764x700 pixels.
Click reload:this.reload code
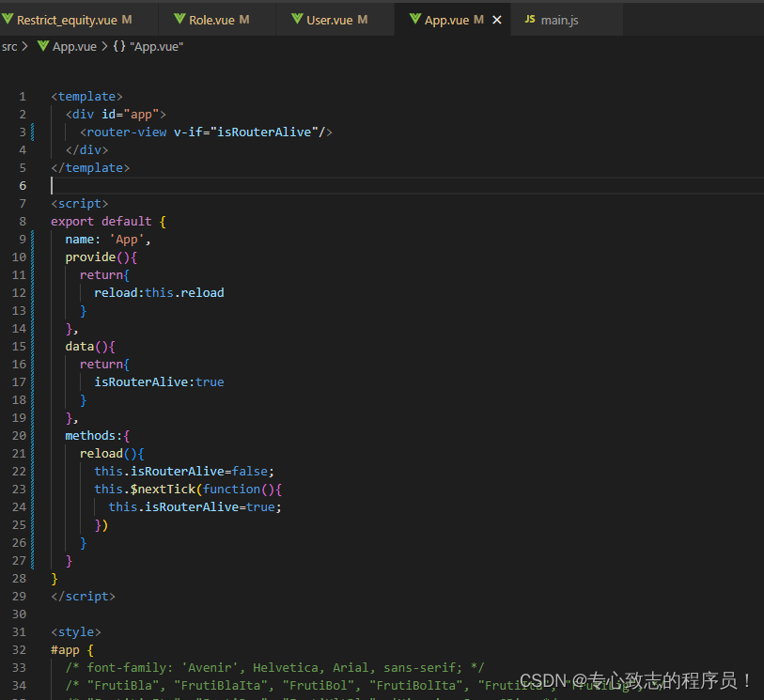pyautogui.click(x=160, y=293)
